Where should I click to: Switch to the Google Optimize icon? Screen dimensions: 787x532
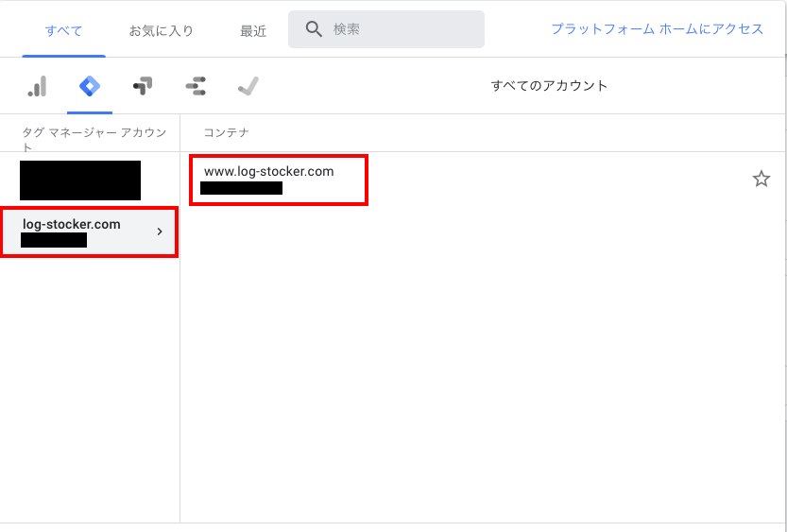point(143,86)
